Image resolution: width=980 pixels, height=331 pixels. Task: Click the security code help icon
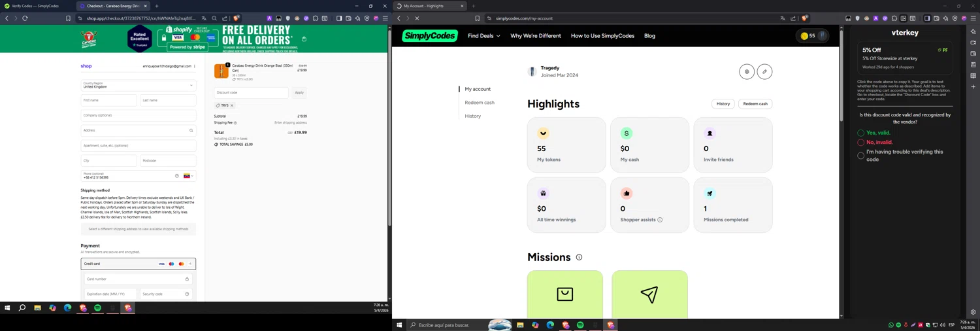coord(187,294)
